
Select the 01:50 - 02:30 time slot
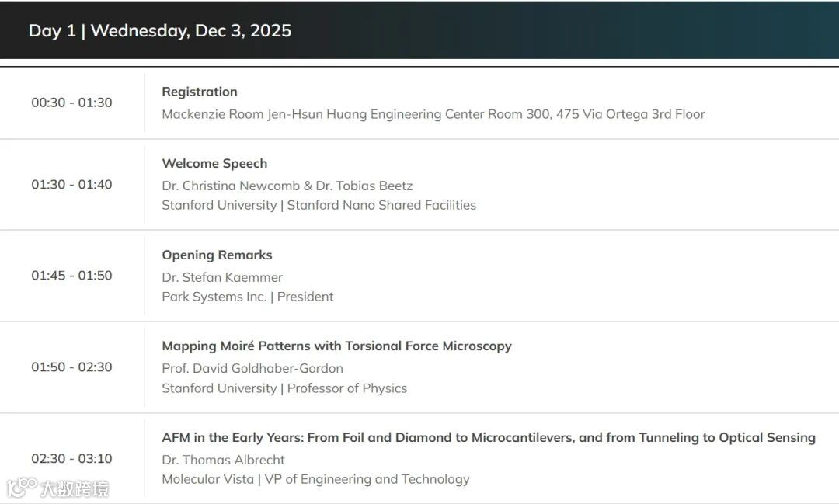[71, 367]
